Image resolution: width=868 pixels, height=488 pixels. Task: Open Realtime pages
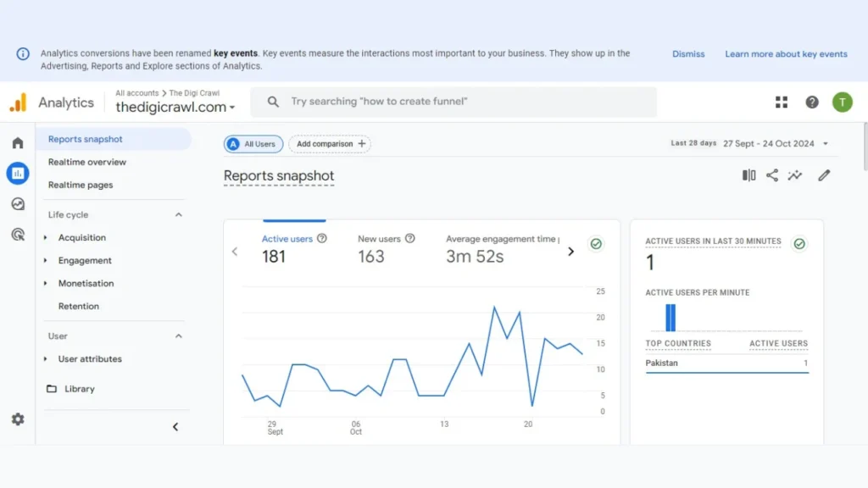click(x=81, y=185)
